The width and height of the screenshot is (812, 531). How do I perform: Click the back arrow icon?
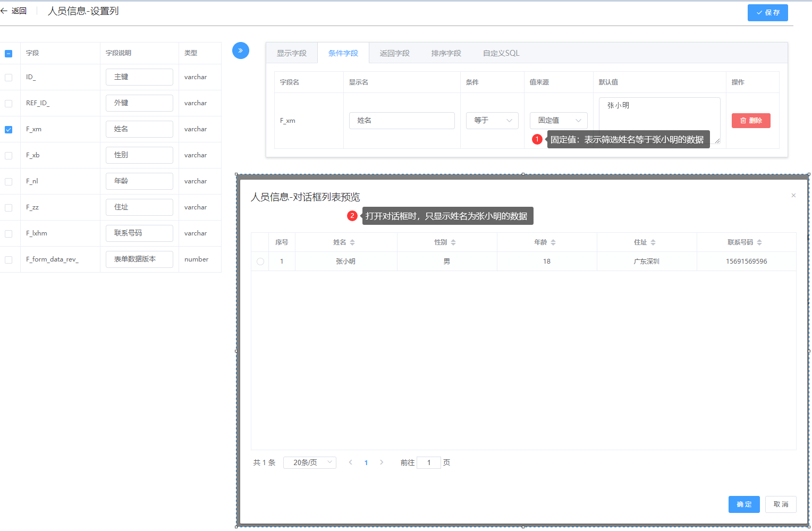[x=4, y=11]
